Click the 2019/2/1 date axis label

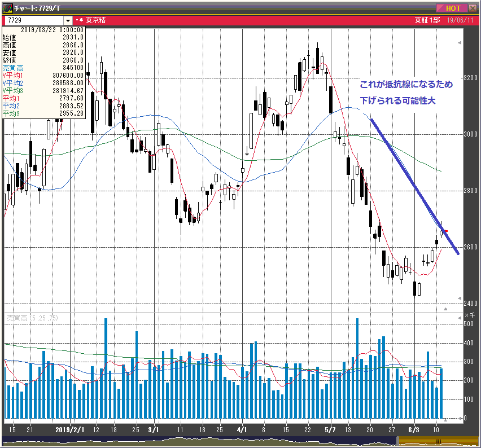point(70,429)
